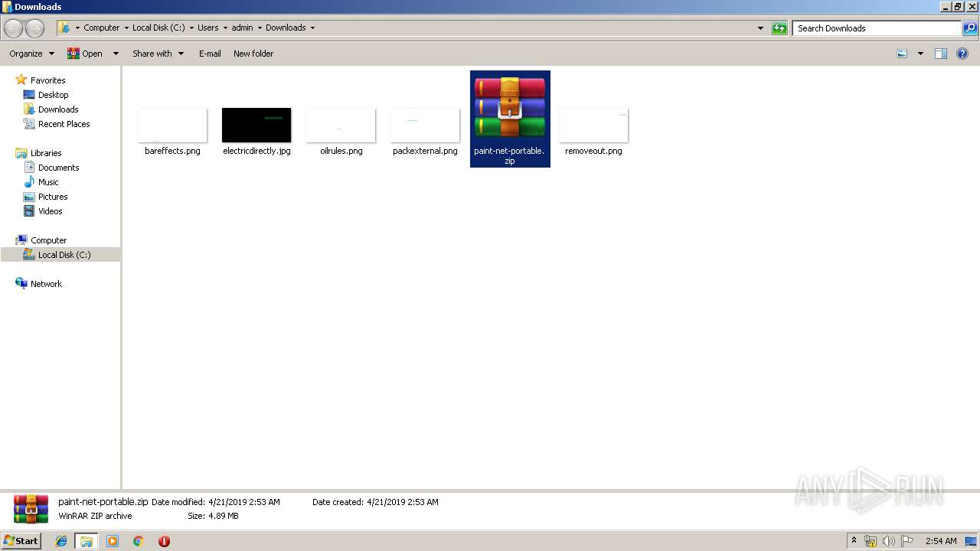Image resolution: width=980 pixels, height=551 pixels.
Task: Expand the dropdown arrow after Downloads breadcrumb
Action: (312, 28)
